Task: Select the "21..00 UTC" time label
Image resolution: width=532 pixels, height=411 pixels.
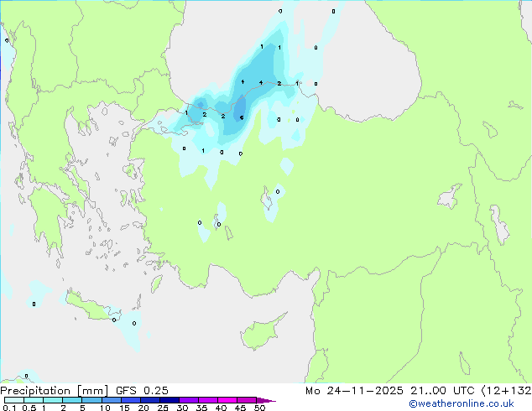Action: (x=442, y=391)
